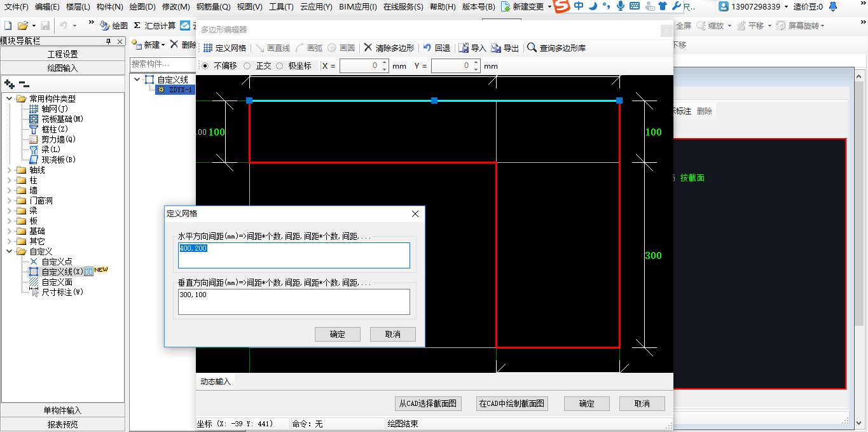This screenshot has width=868, height=432.
Task: Select the 画直线 draw line tool
Action: [272, 48]
